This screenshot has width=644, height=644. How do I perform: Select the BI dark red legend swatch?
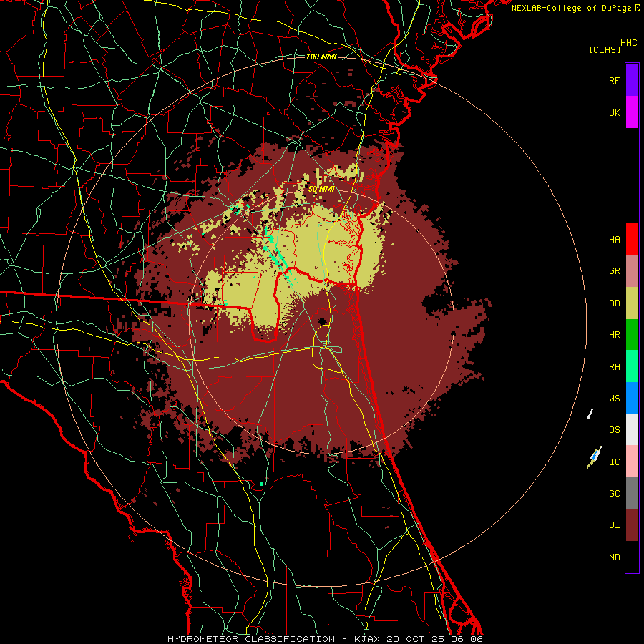[632, 525]
